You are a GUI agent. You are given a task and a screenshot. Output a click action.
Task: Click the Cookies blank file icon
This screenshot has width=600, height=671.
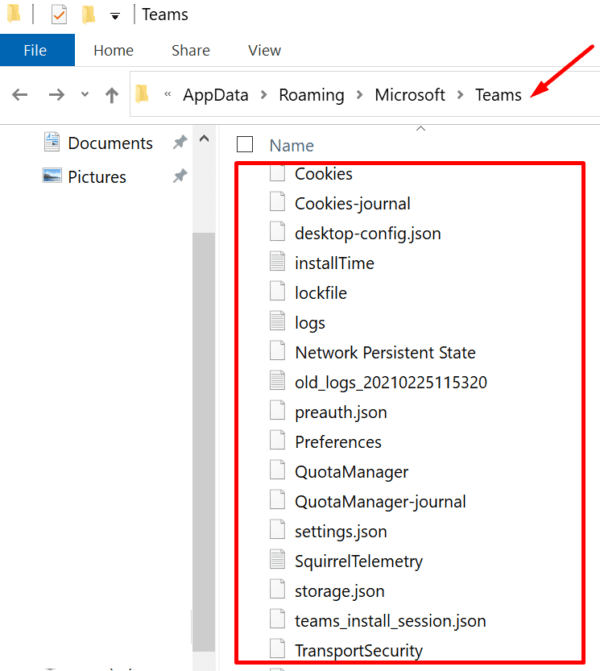point(277,172)
